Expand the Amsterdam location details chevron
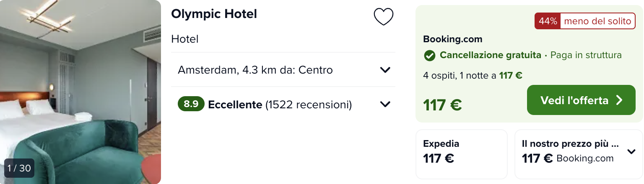The width and height of the screenshot is (644, 184). coord(385,70)
